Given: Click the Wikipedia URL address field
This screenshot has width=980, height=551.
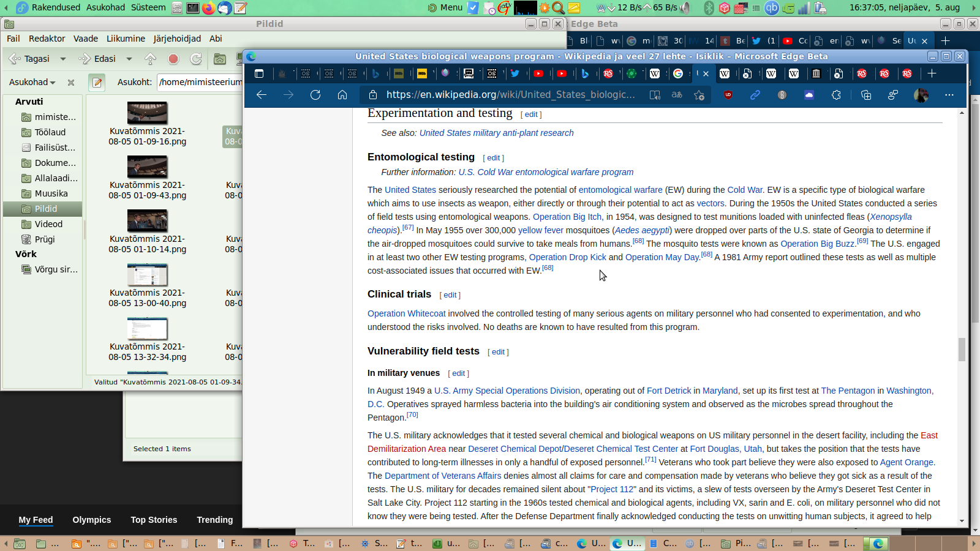Looking at the screenshot, I should [510, 95].
